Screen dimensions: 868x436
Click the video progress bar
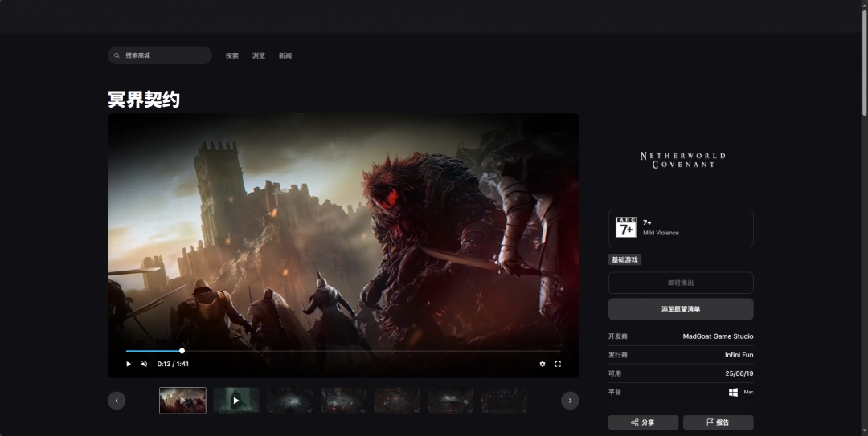pyautogui.click(x=343, y=351)
